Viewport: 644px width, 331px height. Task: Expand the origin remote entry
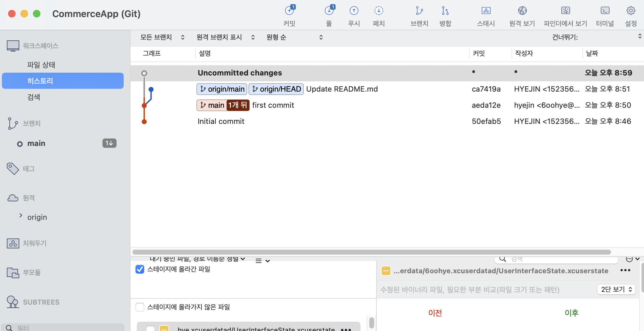coord(21,217)
